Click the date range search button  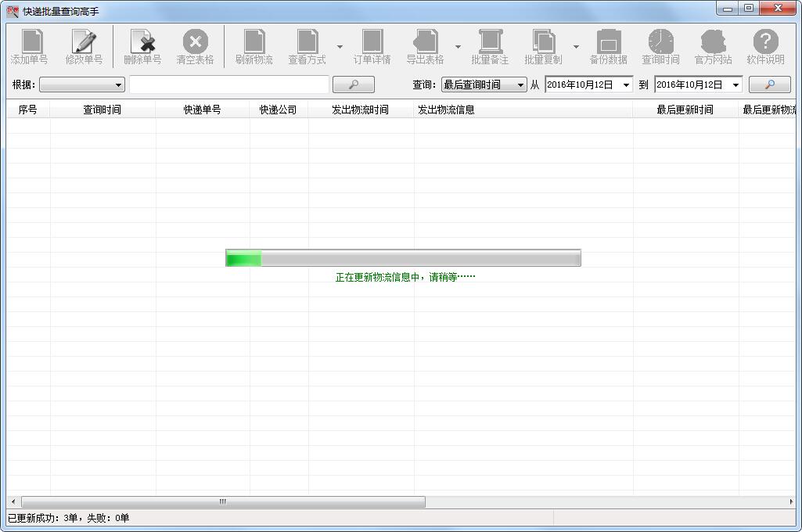(770, 85)
